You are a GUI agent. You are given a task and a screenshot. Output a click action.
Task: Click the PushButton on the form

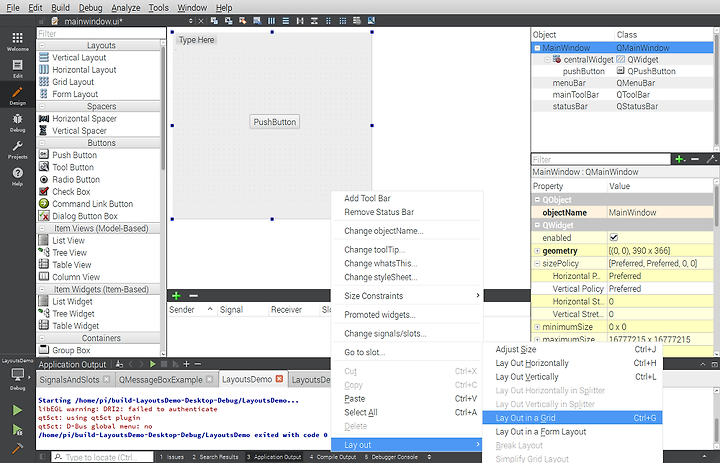pyautogui.click(x=275, y=122)
